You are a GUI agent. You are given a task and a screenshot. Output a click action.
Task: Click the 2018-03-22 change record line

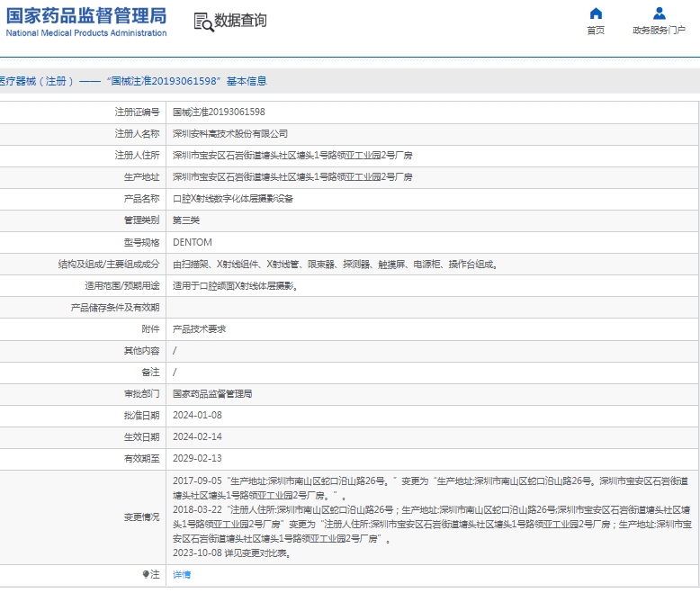[x=432, y=525]
